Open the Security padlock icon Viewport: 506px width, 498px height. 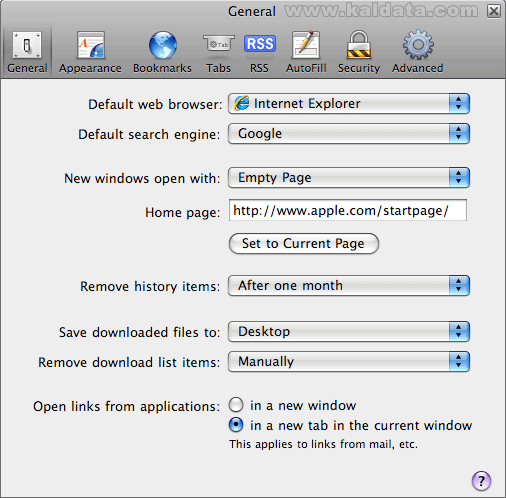pos(359,45)
